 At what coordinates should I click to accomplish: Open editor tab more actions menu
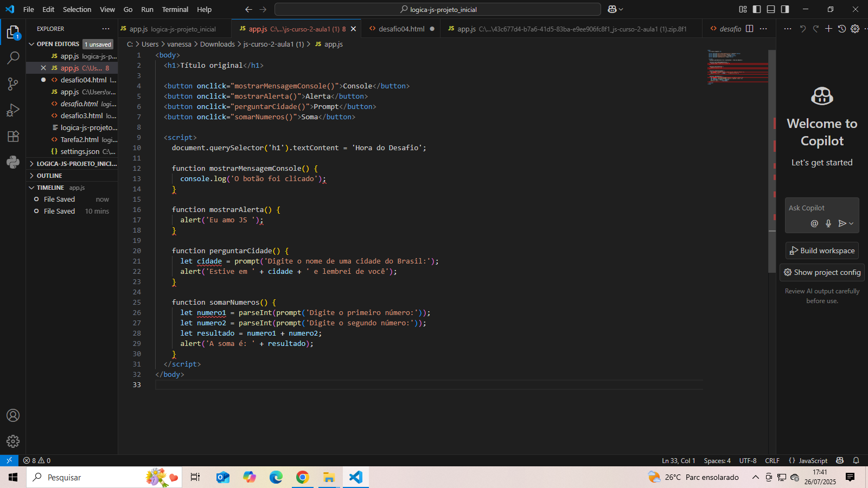tap(763, 29)
